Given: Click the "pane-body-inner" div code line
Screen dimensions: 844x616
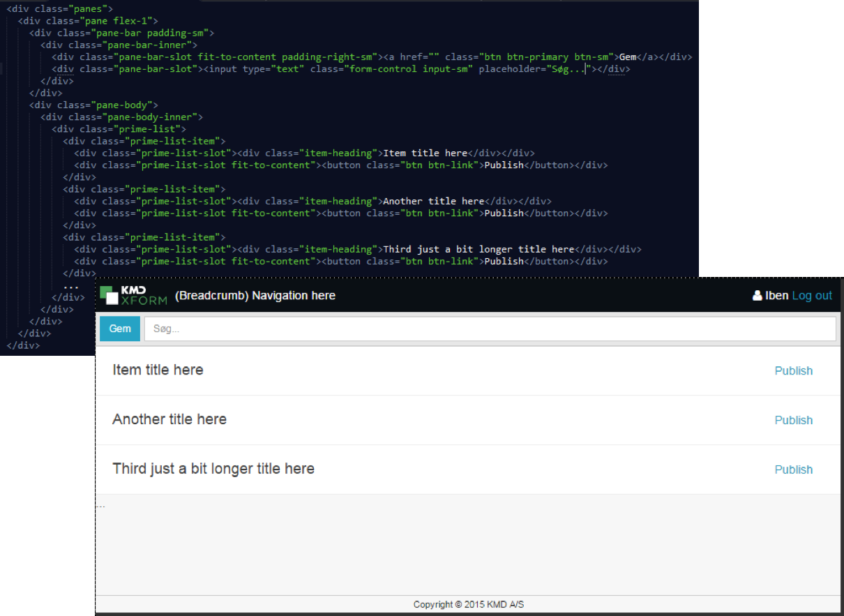Looking at the screenshot, I should (121, 117).
